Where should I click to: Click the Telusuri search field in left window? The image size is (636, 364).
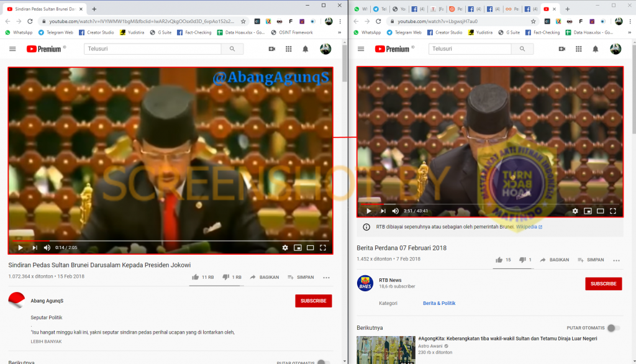coord(153,48)
